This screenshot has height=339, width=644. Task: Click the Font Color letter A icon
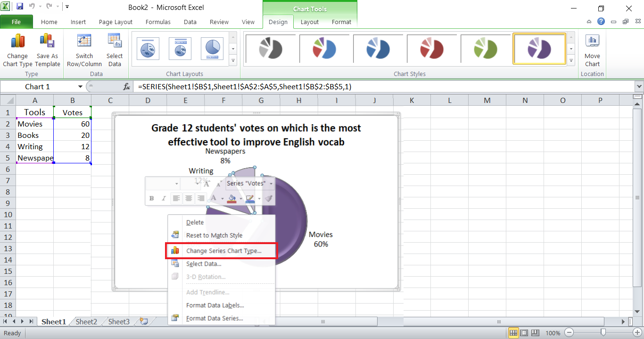click(x=213, y=199)
